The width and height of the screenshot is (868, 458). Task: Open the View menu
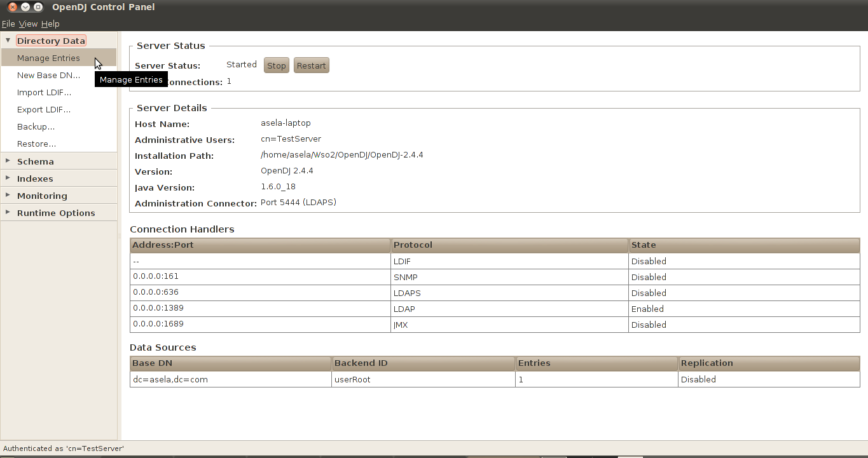(28, 24)
